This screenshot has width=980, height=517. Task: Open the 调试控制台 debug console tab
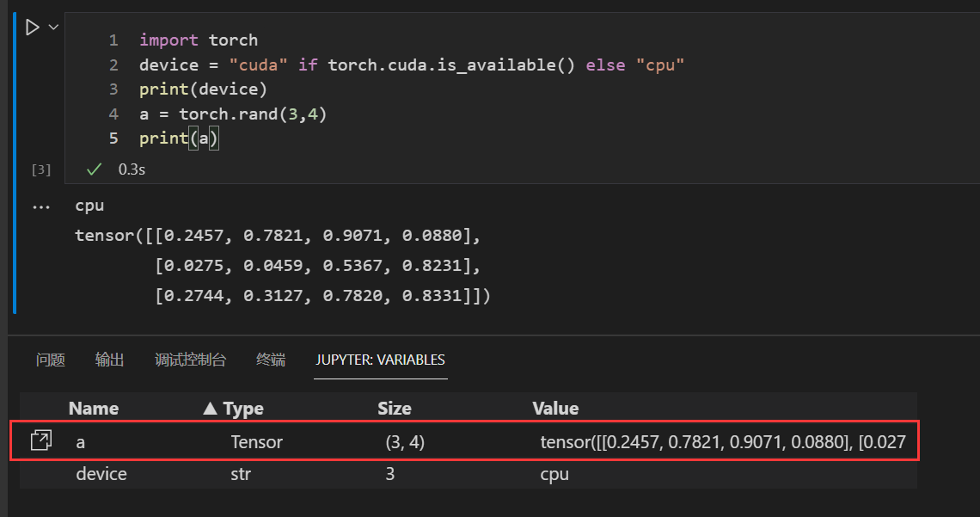(x=191, y=360)
